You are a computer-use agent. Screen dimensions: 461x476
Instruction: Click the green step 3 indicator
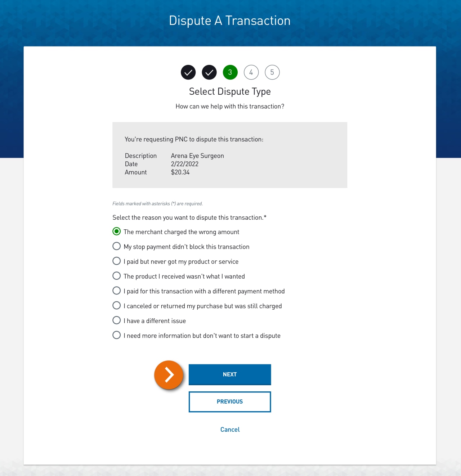(230, 72)
